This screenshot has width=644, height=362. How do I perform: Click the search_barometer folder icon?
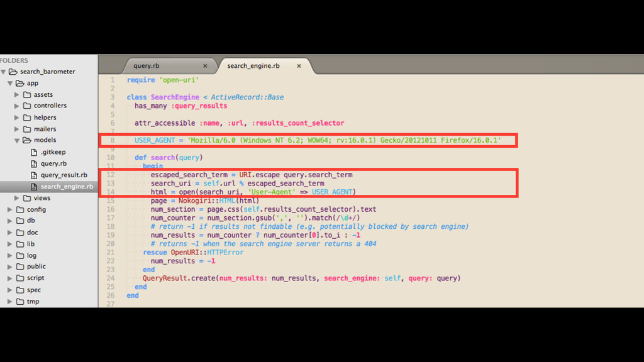(x=13, y=72)
